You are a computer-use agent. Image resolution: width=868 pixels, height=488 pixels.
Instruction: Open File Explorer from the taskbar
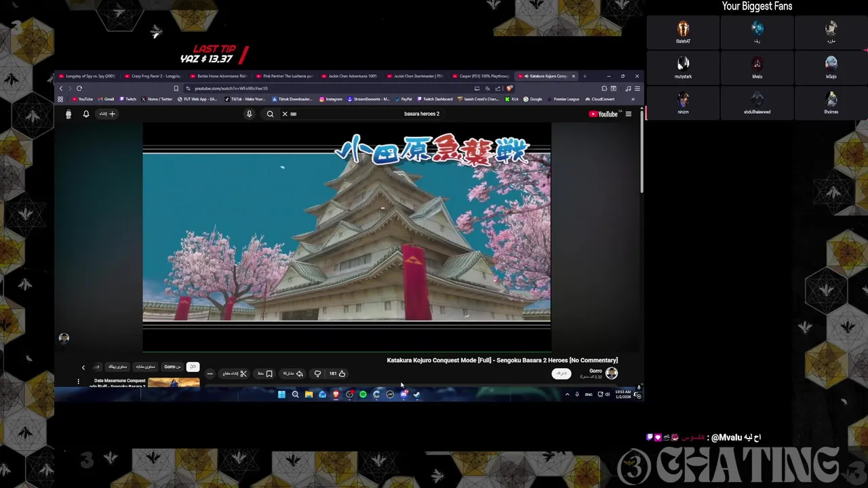point(309,394)
